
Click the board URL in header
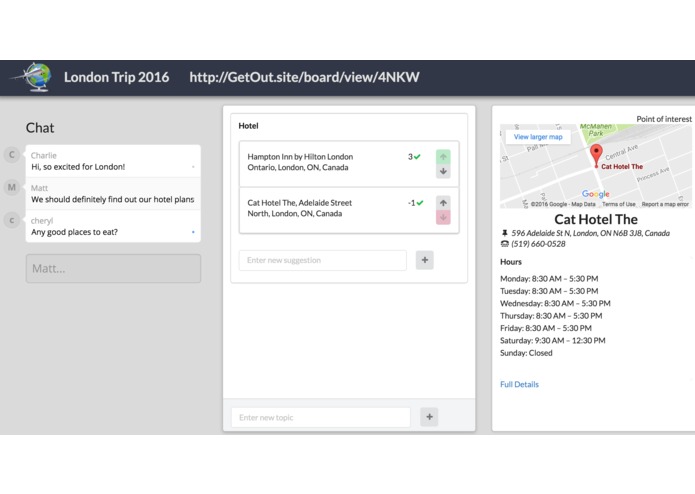tap(304, 77)
